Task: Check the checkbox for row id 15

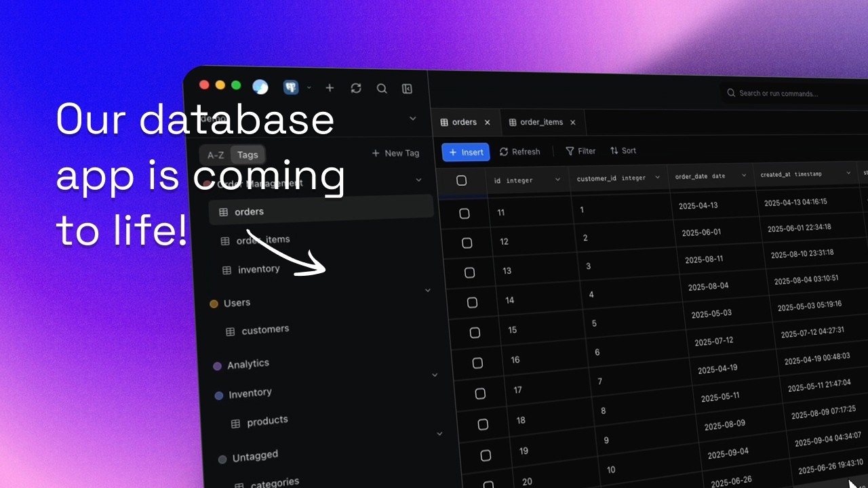Action: click(475, 333)
